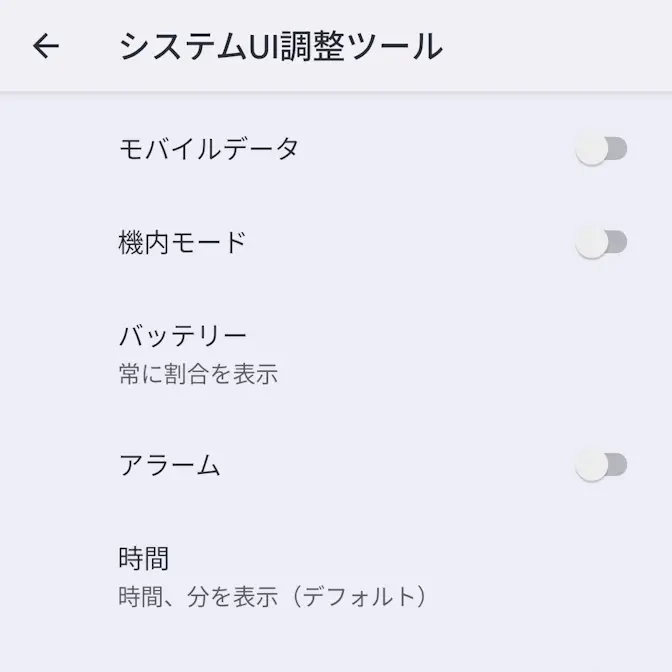This screenshot has height=672, width=672.
Task: Open the バッテリー setting
Action: pyautogui.click(x=183, y=335)
